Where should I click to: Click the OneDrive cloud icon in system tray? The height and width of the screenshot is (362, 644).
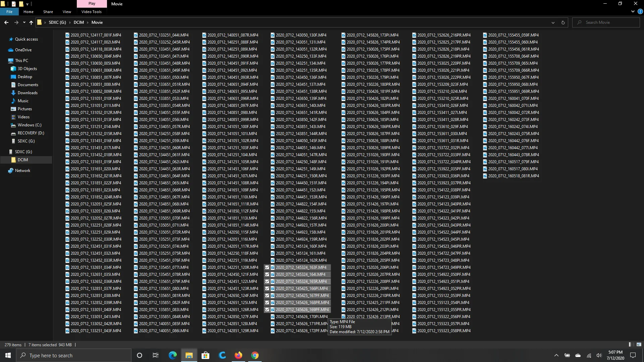[578, 355]
